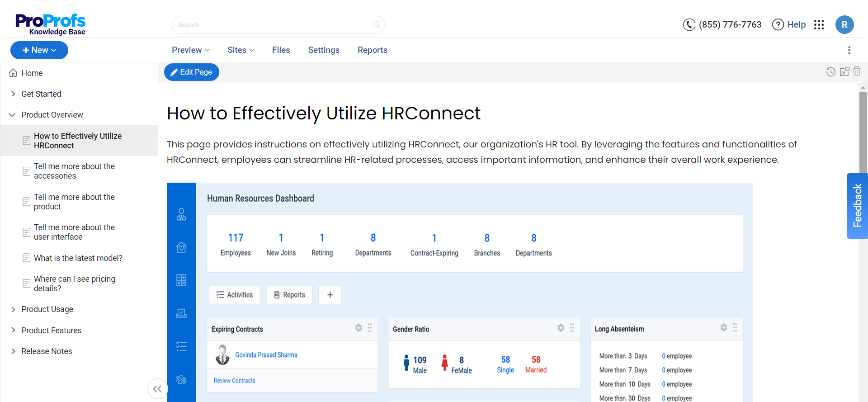Open the Files menu item
868x402 pixels.
coord(281,50)
